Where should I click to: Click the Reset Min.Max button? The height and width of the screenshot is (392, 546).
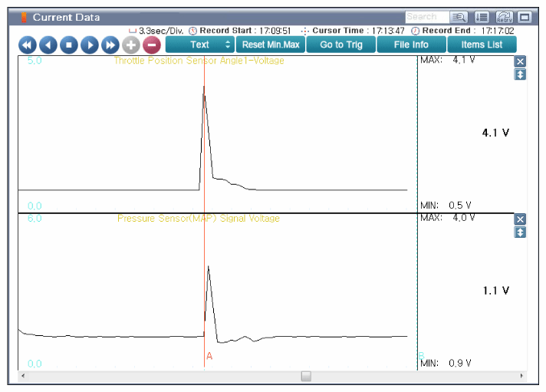(271, 44)
